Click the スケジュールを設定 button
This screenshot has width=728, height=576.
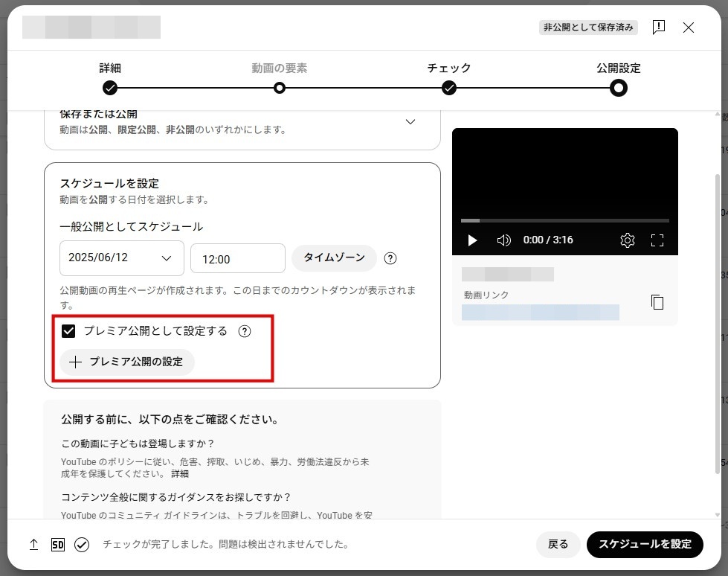click(645, 545)
